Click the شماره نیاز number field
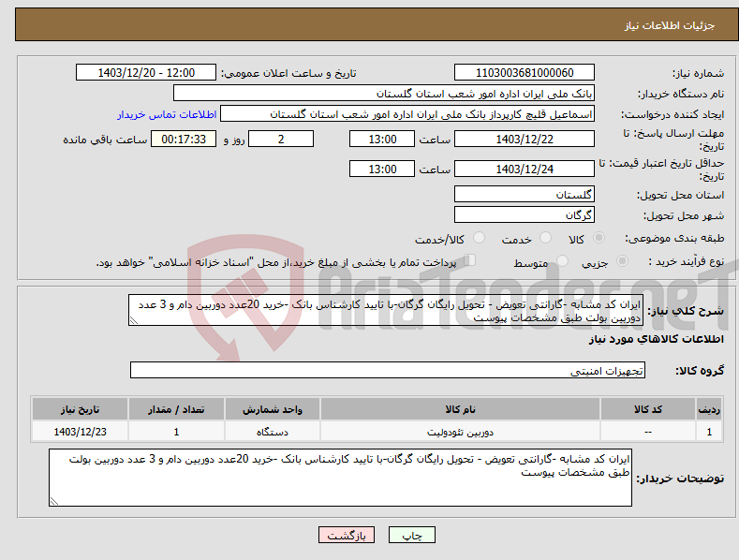The image size is (739, 560). coord(525,73)
